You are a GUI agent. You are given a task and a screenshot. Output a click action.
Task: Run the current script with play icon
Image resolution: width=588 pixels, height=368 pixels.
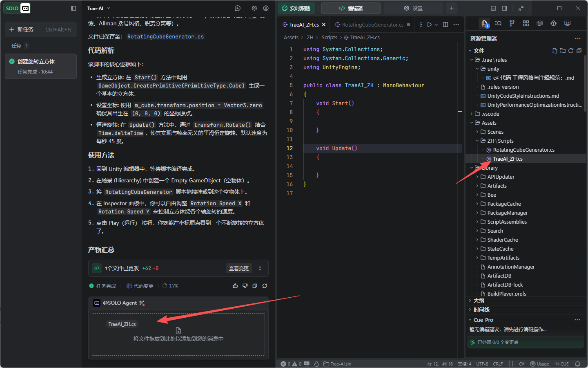430,25
